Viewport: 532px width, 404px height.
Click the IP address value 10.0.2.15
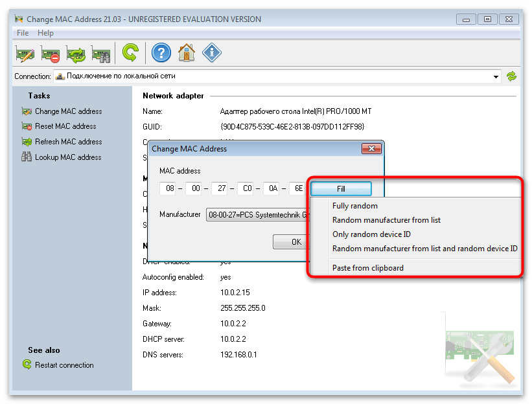pyautogui.click(x=235, y=293)
